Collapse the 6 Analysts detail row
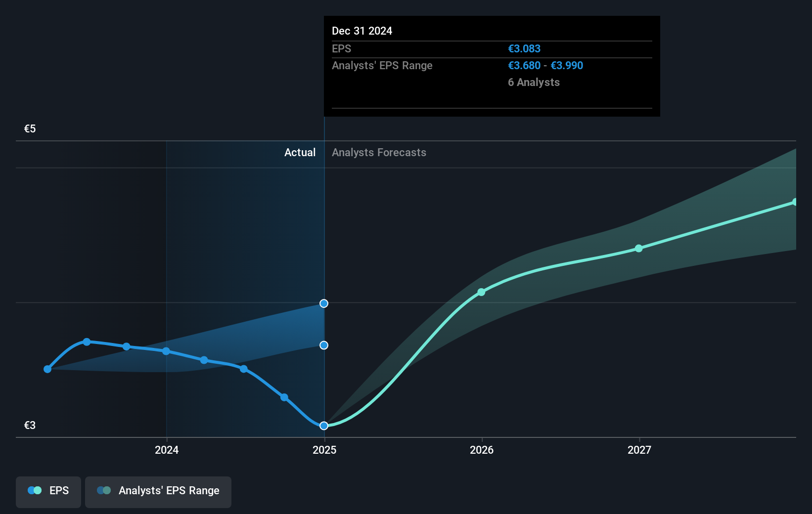Image resolution: width=812 pixels, height=514 pixels. 534,82
